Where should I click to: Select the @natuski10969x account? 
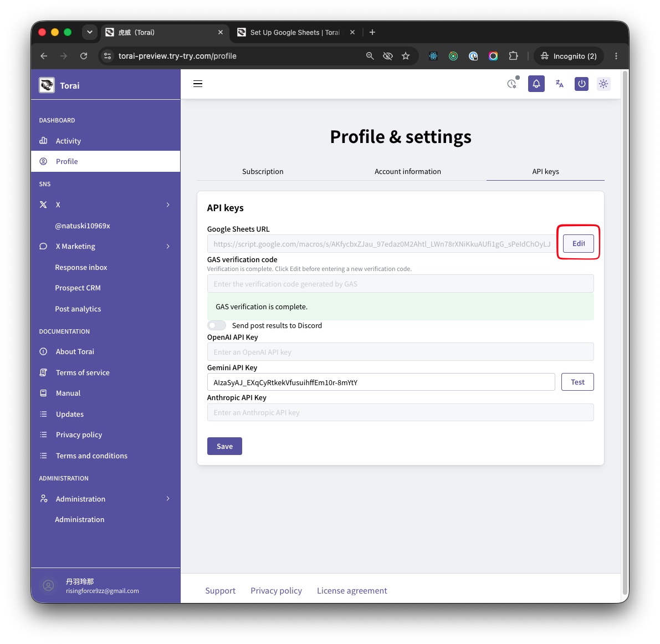83,226
